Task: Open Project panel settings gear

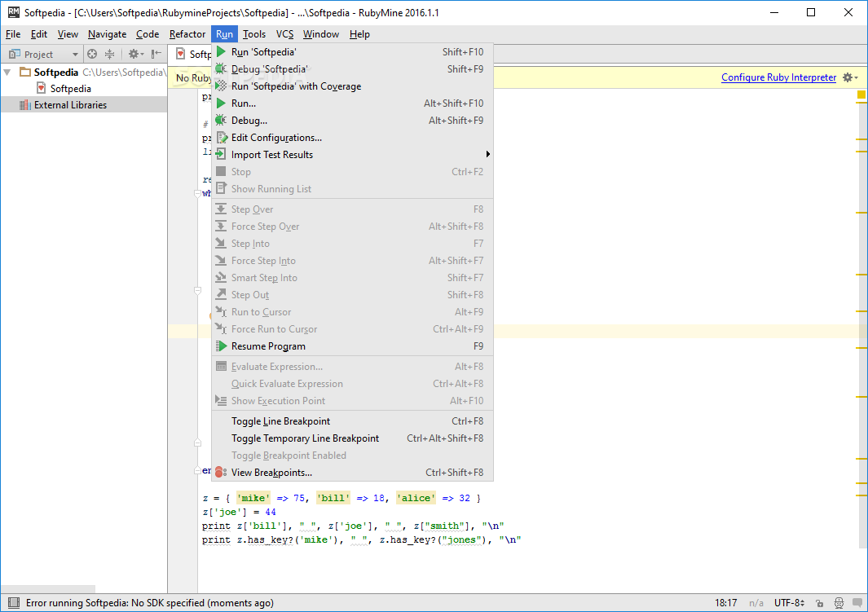Action: (135, 55)
